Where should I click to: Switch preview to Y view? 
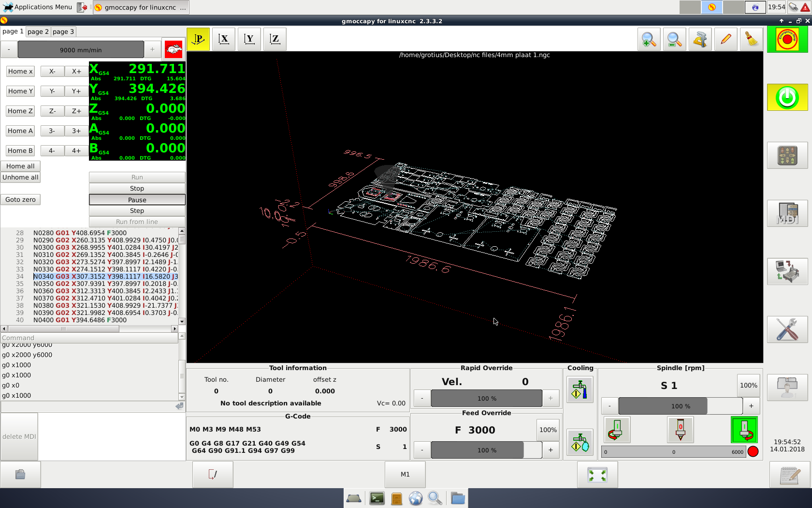(x=249, y=39)
